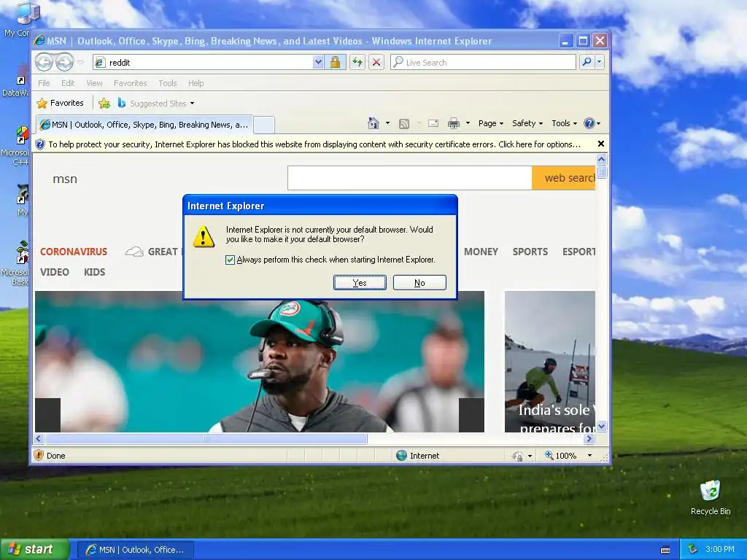Click the orange web search button
This screenshot has width=747, height=560.
point(564,178)
